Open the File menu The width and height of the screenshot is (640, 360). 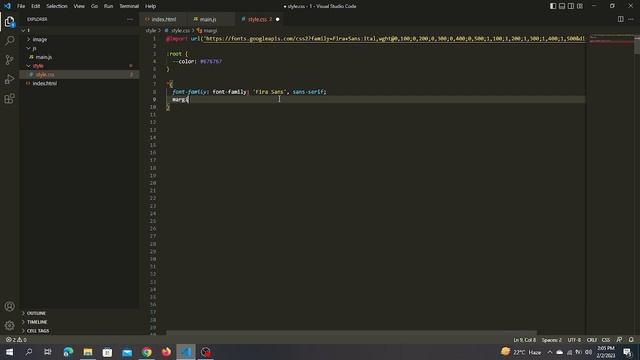click(x=21, y=6)
